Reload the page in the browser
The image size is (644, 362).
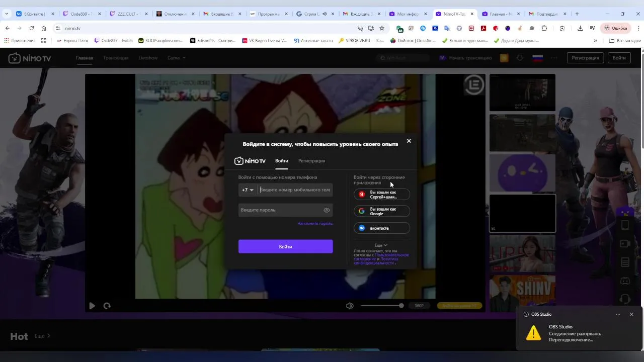[31, 28]
